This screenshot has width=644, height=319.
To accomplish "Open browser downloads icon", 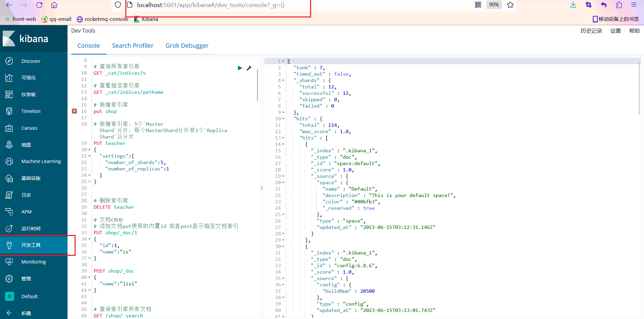I will coord(573,5).
